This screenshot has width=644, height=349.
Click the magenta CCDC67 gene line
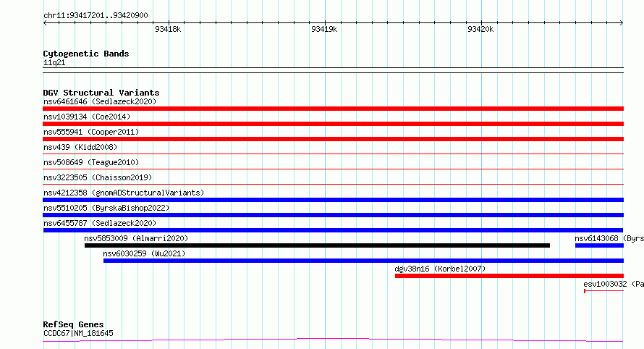coord(333,340)
